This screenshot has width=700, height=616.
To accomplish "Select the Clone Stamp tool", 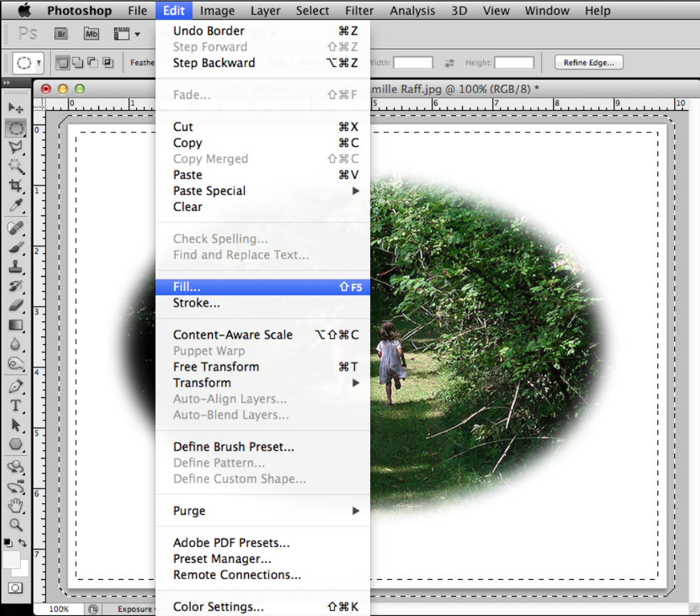I will pyautogui.click(x=15, y=267).
